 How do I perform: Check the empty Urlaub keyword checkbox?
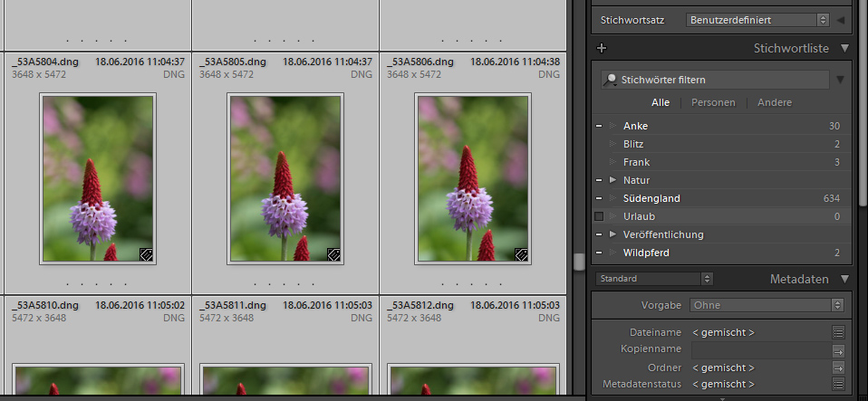click(x=599, y=216)
